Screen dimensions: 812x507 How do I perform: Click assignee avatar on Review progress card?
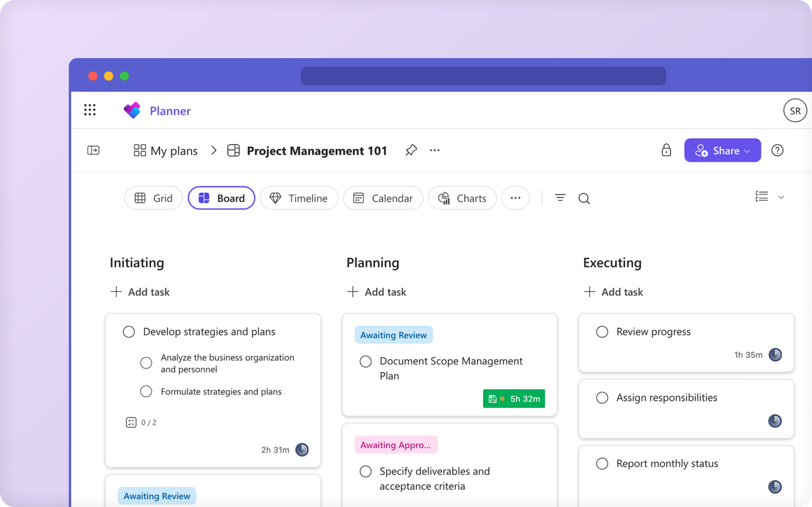click(775, 355)
